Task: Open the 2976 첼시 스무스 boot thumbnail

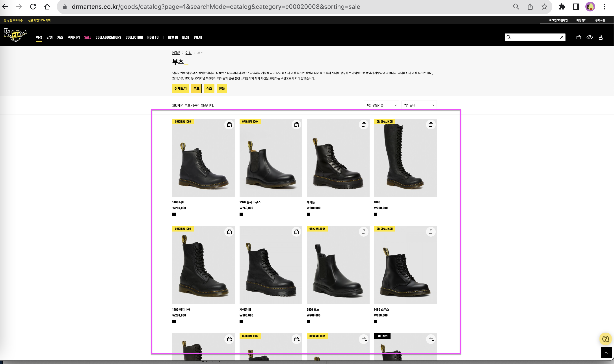Action: (271, 158)
